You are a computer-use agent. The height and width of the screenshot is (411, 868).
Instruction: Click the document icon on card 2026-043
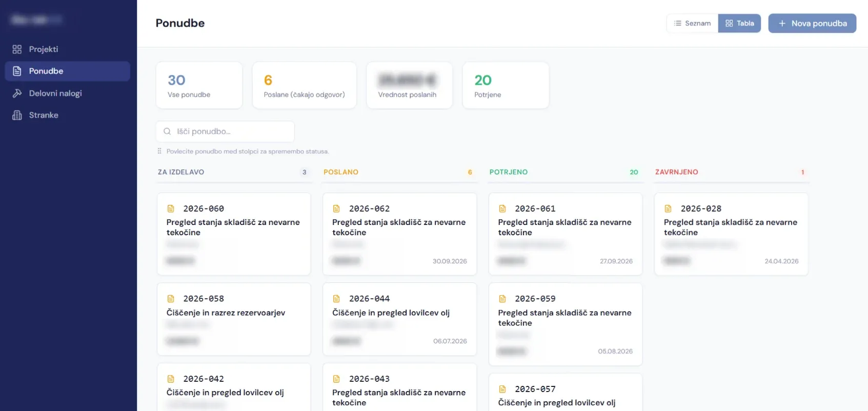(x=336, y=379)
